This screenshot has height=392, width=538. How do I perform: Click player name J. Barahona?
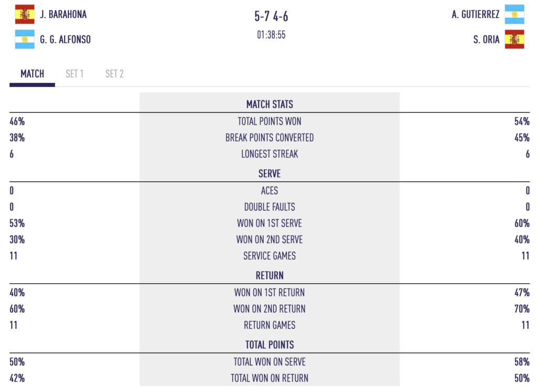tap(64, 15)
